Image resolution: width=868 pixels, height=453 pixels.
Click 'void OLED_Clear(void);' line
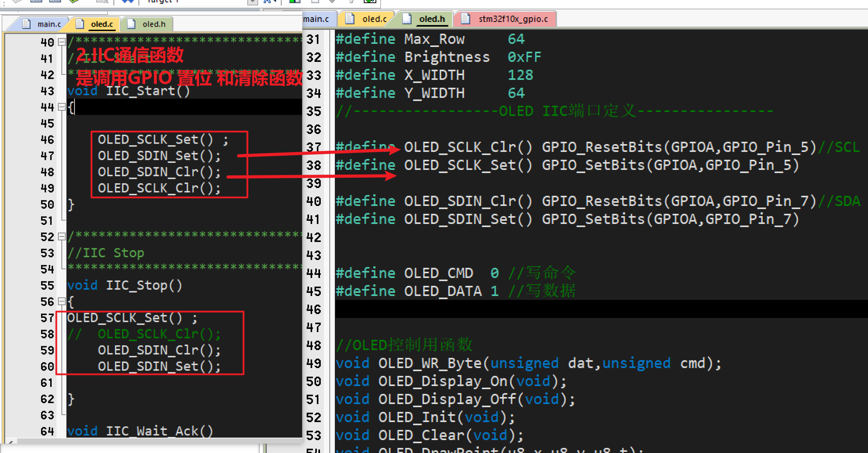point(430,435)
